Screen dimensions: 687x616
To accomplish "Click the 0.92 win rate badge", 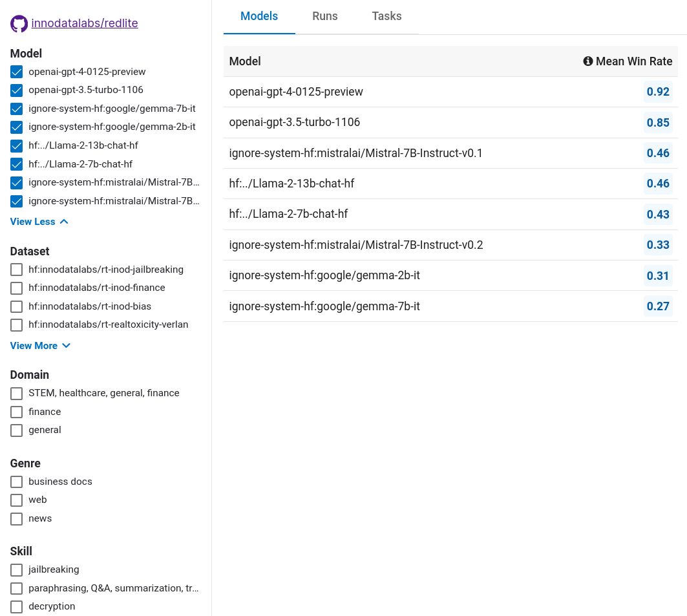I will (658, 92).
